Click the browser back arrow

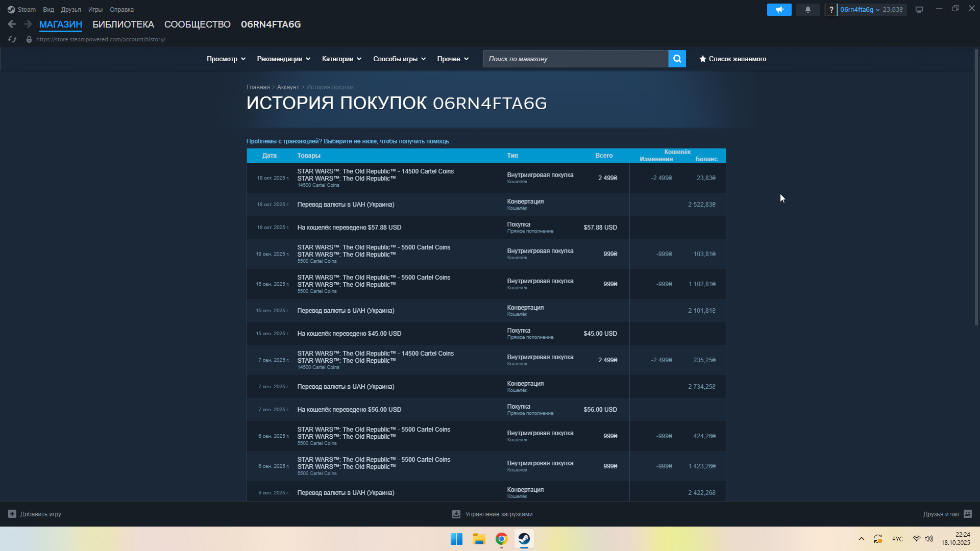[12, 24]
